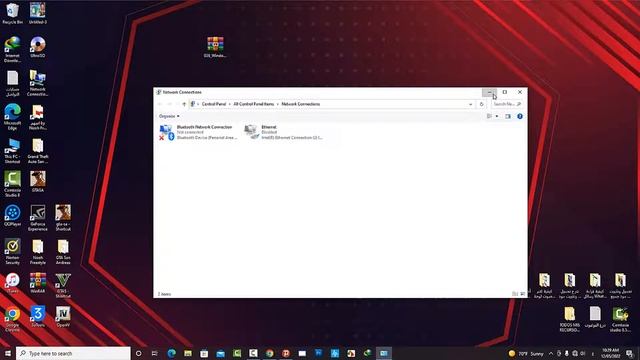Refresh the Network Connections list

click(481, 104)
